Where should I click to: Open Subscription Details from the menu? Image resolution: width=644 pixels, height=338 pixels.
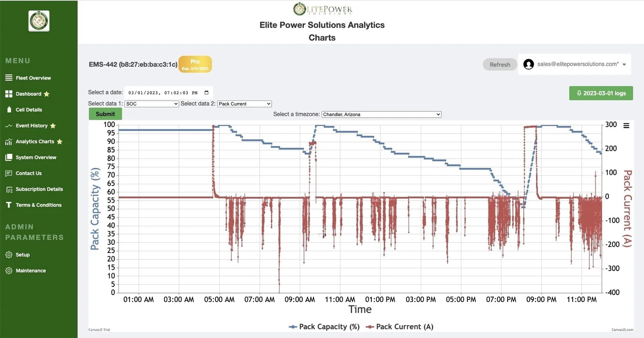(x=9, y=189)
